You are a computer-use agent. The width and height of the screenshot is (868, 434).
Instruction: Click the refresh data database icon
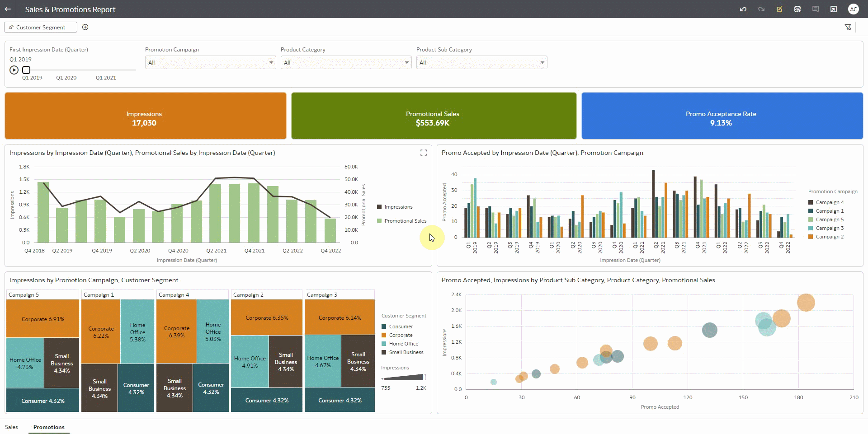tap(797, 9)
